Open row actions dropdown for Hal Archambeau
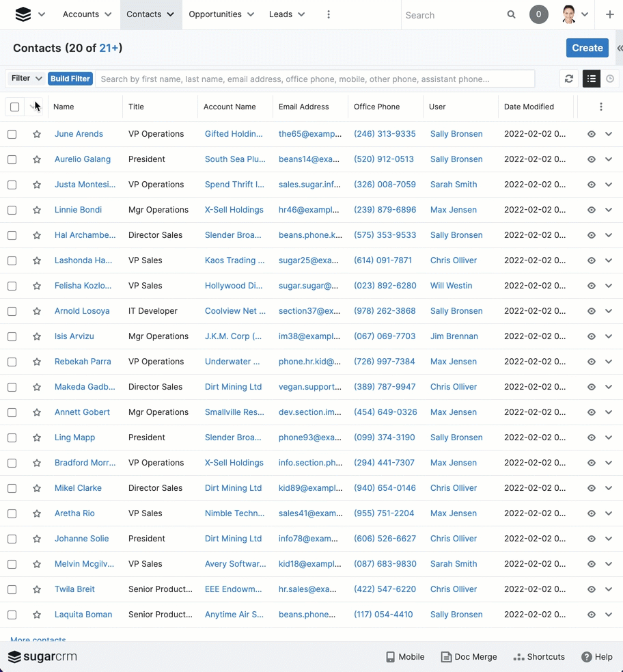 point(609,236)
